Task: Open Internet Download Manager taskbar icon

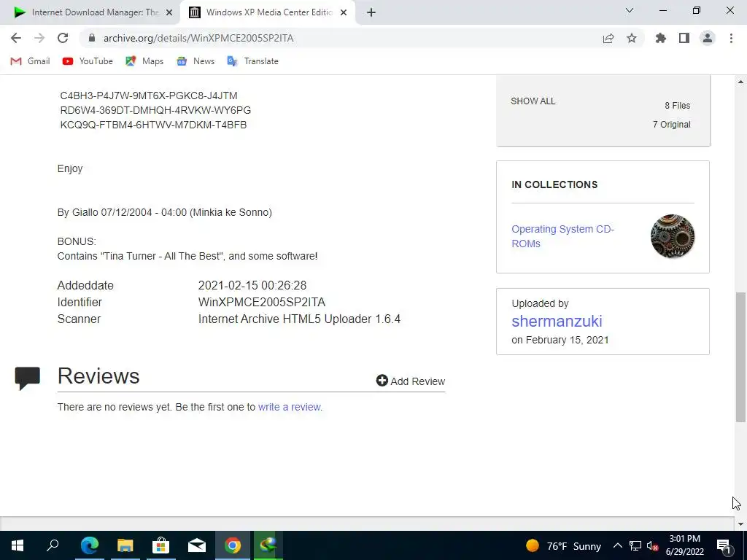Action: point(268,545)
